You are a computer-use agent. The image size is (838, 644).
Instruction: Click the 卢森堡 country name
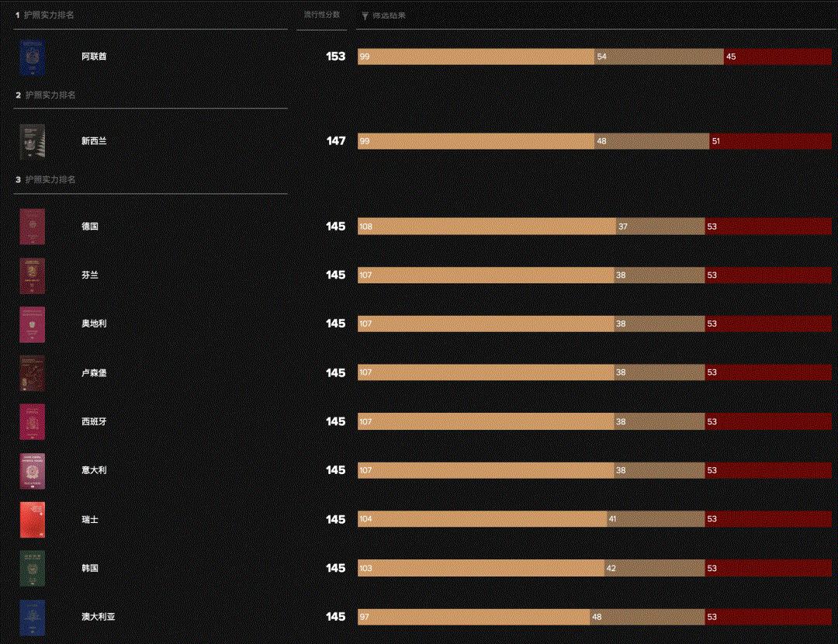94,373
